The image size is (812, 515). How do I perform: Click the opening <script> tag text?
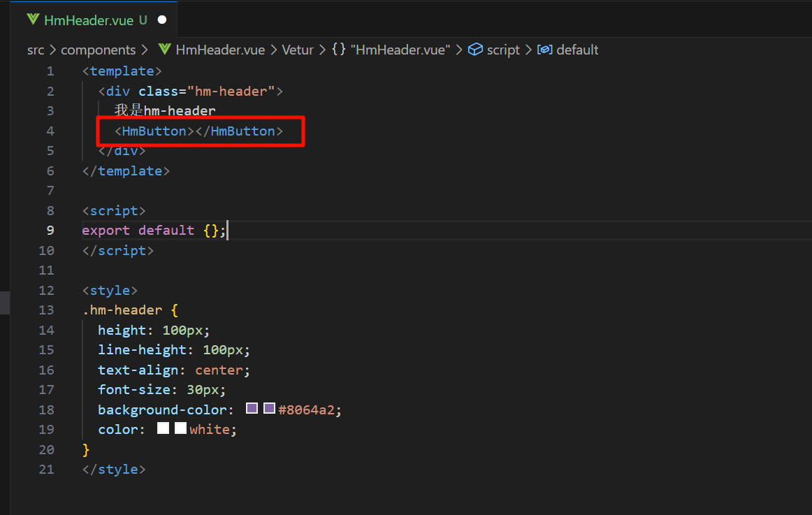coord(114,210)
